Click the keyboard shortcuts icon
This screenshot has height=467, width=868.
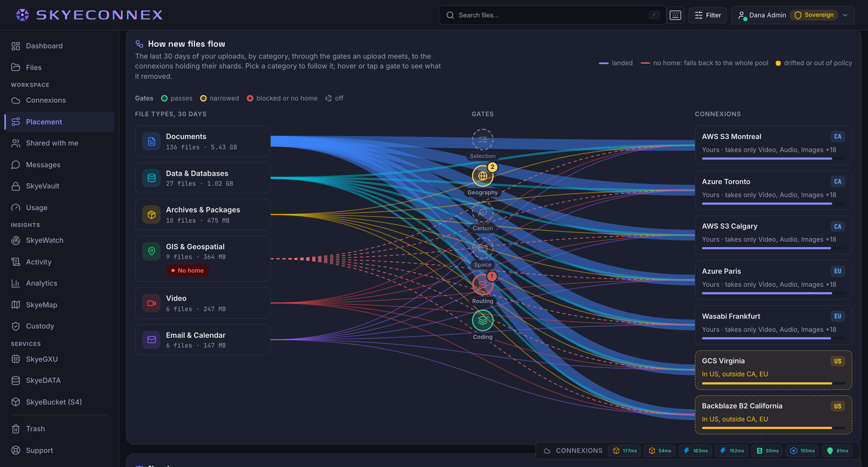coord(675,15)
